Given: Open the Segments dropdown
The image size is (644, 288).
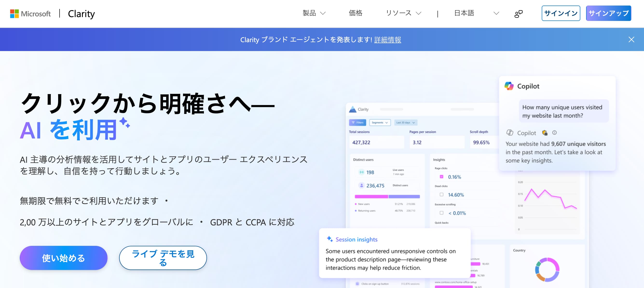Looking at the screenshot, I should [380, 123].
